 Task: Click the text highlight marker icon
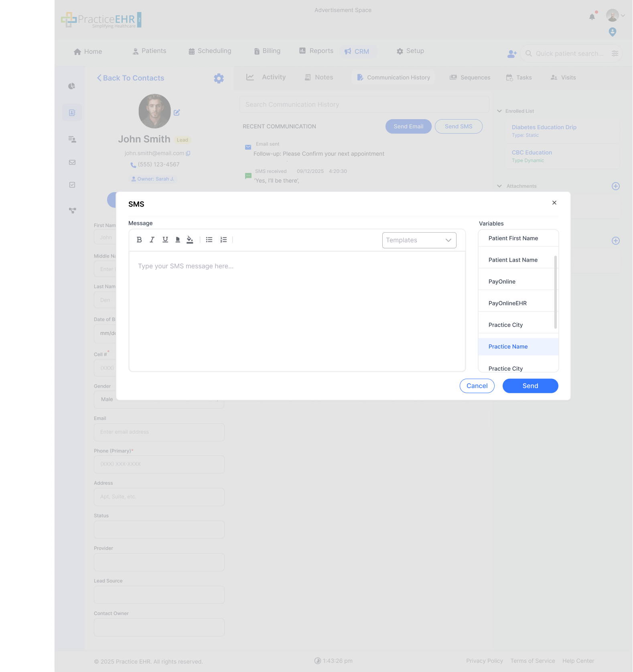[x=178, y=240]
